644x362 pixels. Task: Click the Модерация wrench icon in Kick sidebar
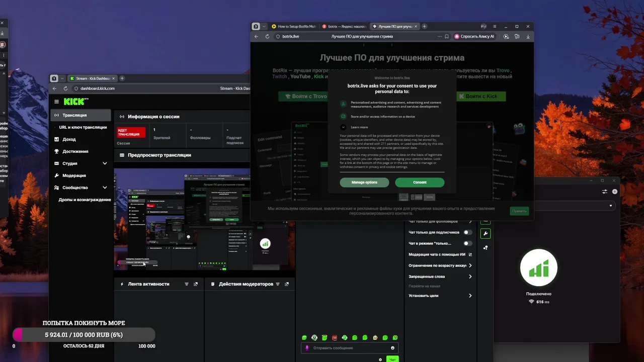[57, 175]
